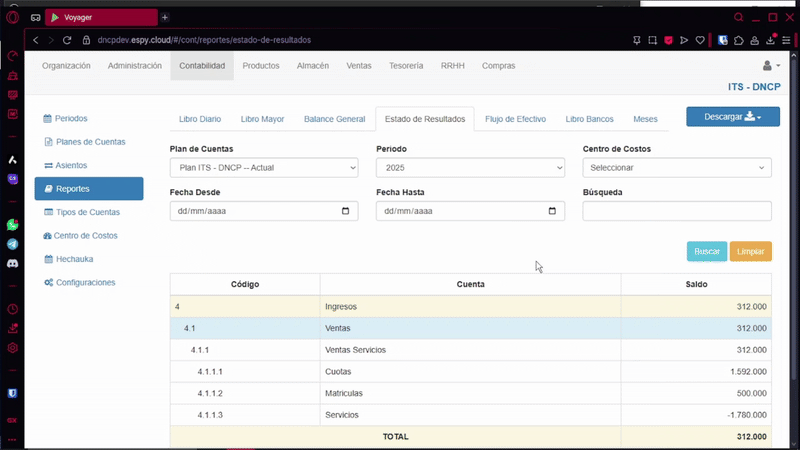Open the Tesorería menu

pyautogui.click(x=405, y=66)
